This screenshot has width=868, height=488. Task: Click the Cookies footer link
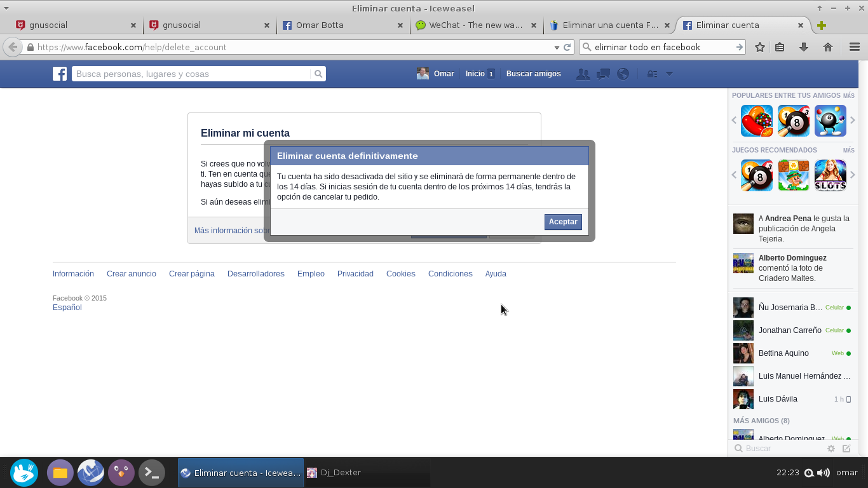point(401,274)
